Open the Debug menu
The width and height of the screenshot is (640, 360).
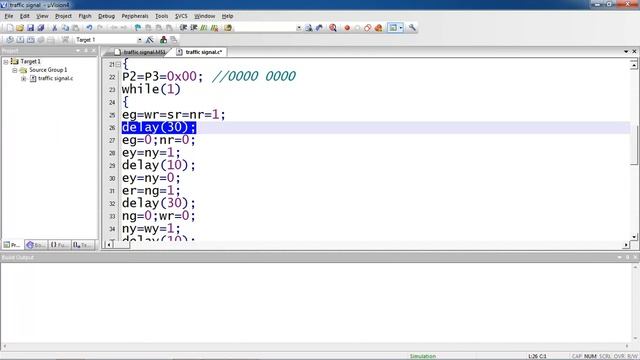(x=107, y=16)
